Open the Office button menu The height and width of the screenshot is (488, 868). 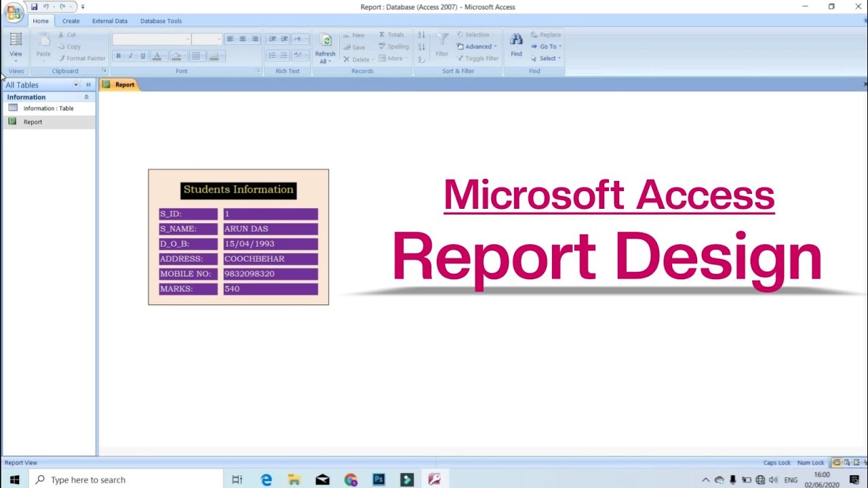[14, 12]
